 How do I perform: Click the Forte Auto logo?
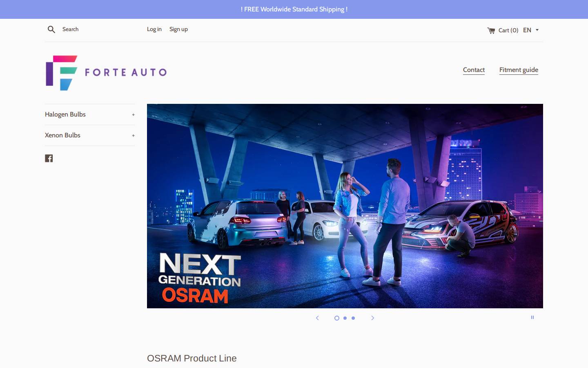106,73
